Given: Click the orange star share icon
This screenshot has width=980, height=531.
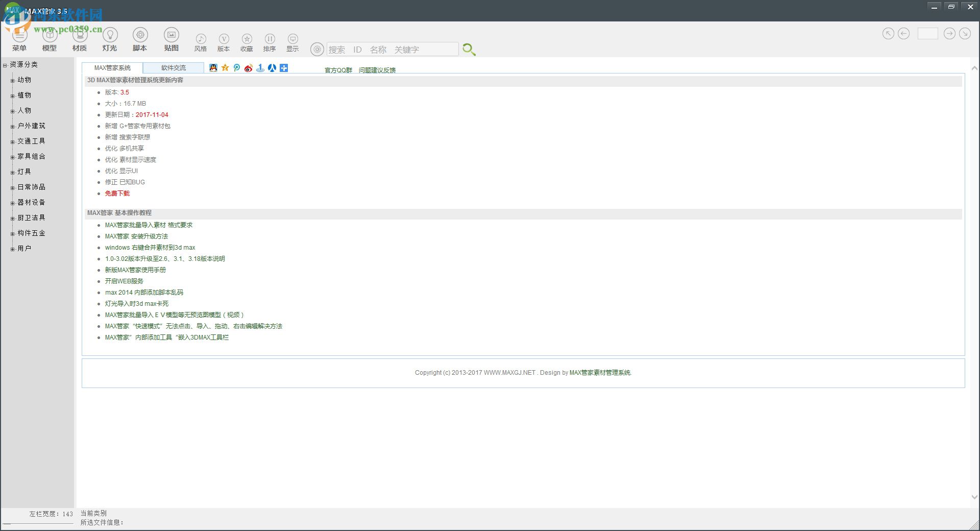Looking at the screenshot, I should click(225, 68).
